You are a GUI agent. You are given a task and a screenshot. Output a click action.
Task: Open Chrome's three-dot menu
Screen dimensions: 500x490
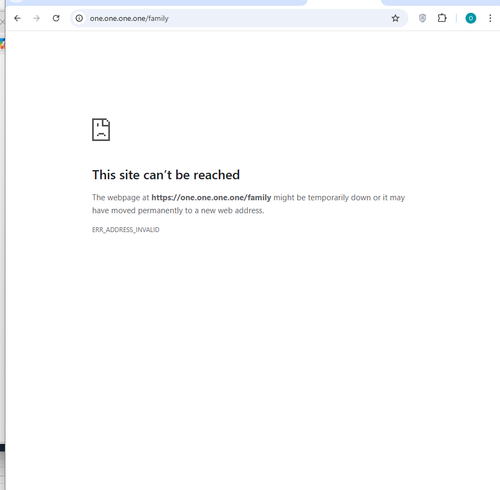[490, 18]
